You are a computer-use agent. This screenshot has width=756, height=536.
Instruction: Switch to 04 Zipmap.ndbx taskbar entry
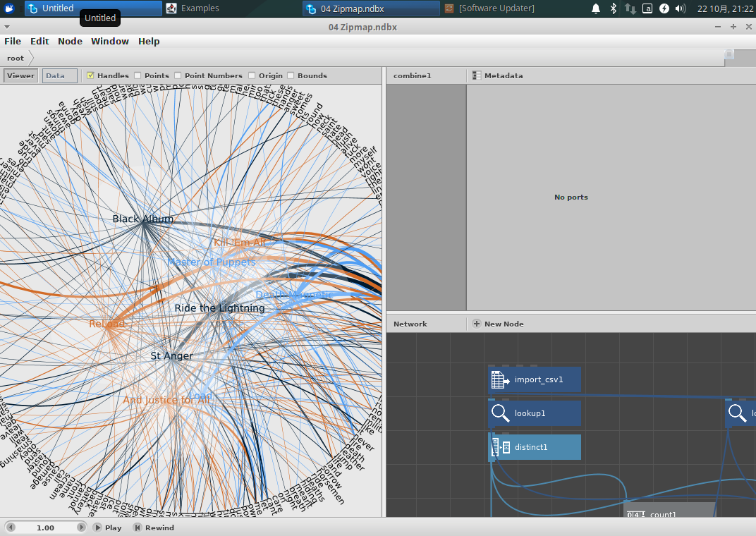click(x=371, y=8)
